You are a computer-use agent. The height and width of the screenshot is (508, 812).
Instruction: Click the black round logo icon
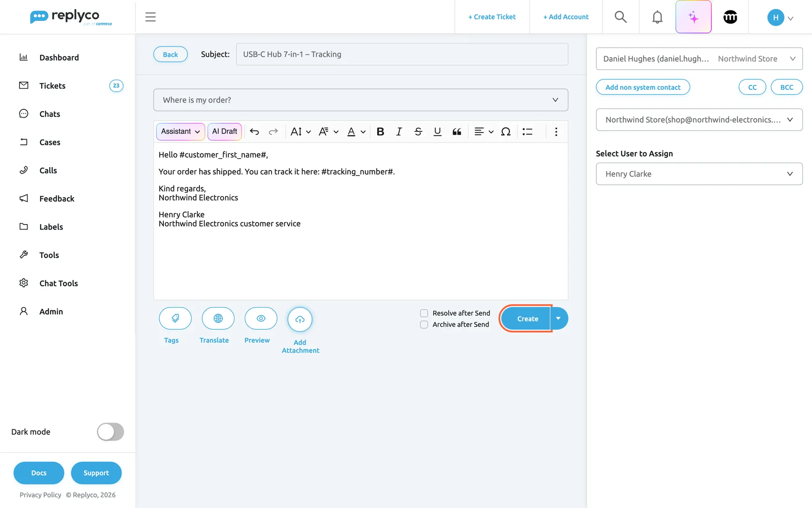[730, 17]
